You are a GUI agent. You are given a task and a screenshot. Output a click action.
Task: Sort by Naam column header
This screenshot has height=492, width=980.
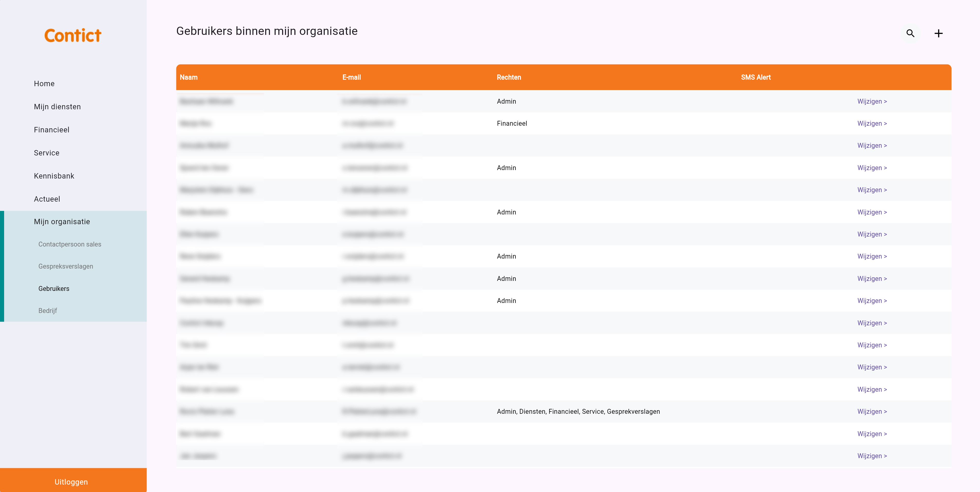(188, 77)
